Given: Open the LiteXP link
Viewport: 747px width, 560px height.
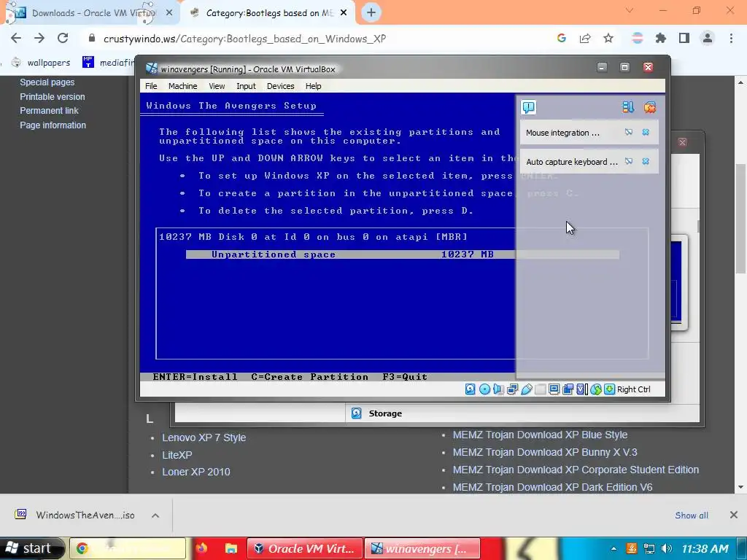Looking at the screenshot, I should point(177,455).
